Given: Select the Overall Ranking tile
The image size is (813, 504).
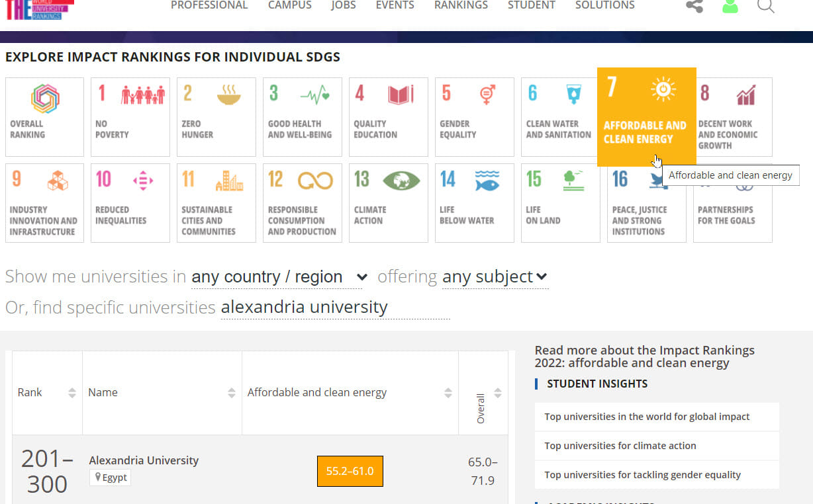Looking at the screenshot, I should point(44,117).
